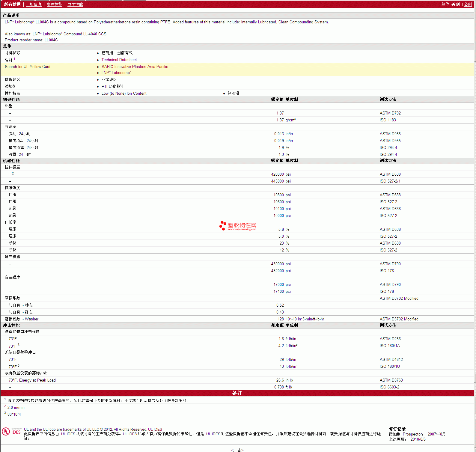Open the Technical Datasheet link
The width and height of the screenshot is (476, 452).
119,60
